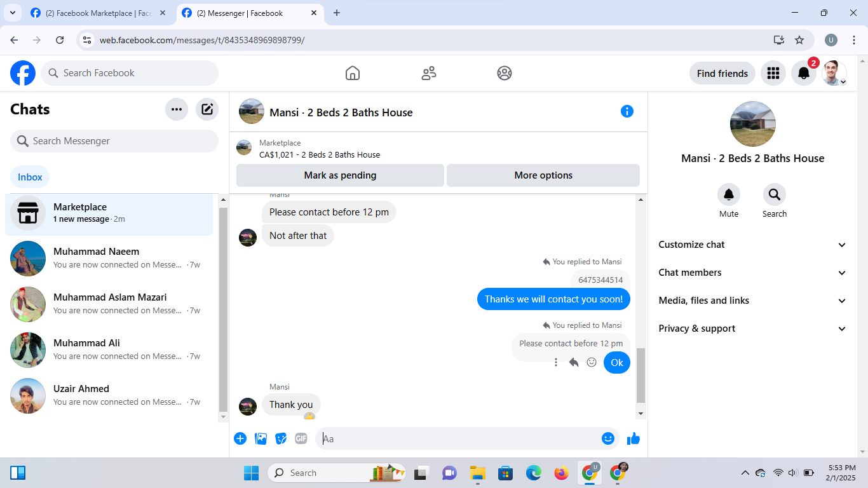868x488 pixels.
Task: Open the Marketplace listing CA$1,021 link
Action: point(320,154)
